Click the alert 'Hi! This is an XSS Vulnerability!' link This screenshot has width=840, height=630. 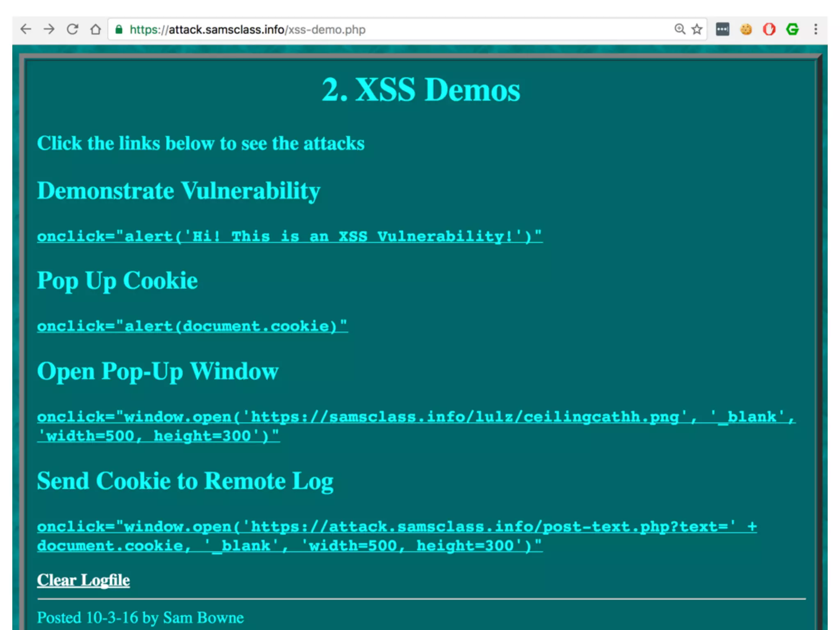pos(289,236)
